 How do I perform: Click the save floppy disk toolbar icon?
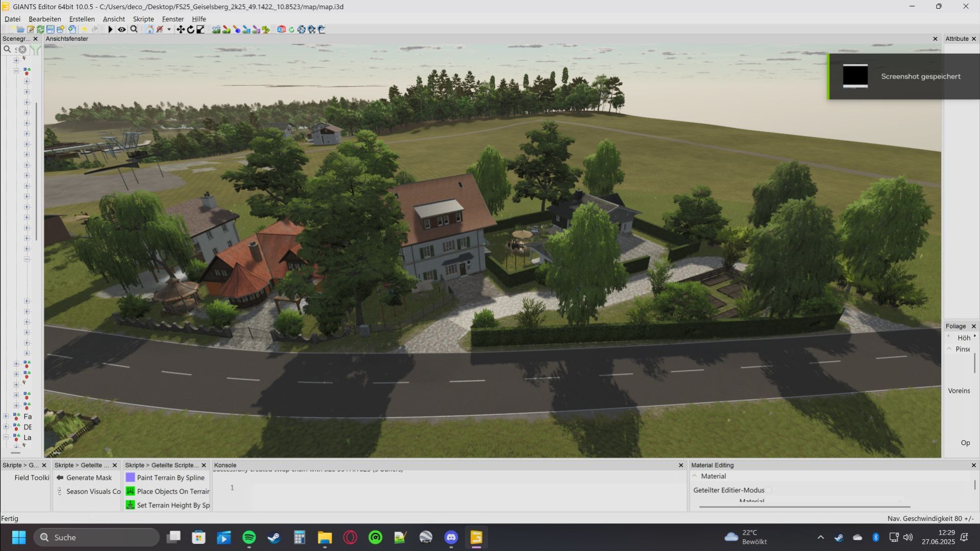point(51,30)
